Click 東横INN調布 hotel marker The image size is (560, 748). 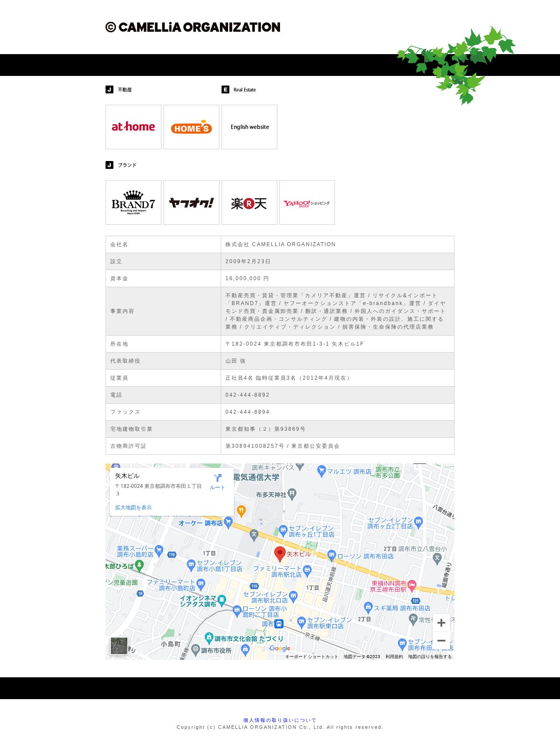[x=412, y=586]
